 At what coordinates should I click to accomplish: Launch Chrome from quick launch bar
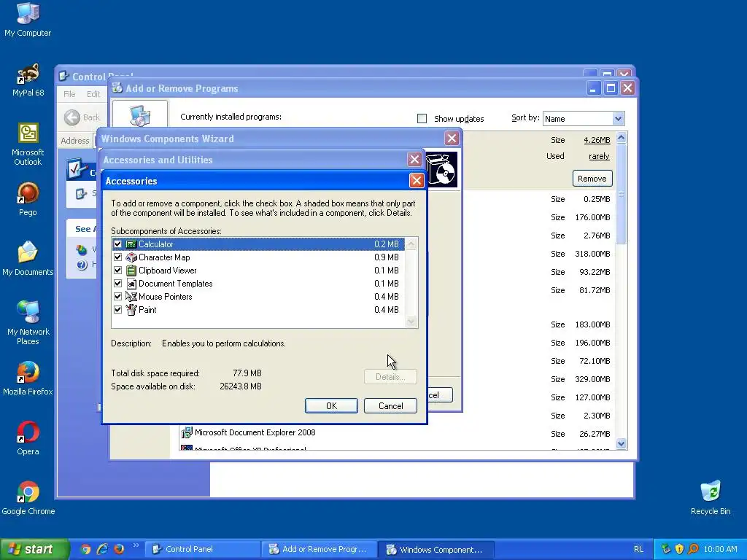click(85, 549)
